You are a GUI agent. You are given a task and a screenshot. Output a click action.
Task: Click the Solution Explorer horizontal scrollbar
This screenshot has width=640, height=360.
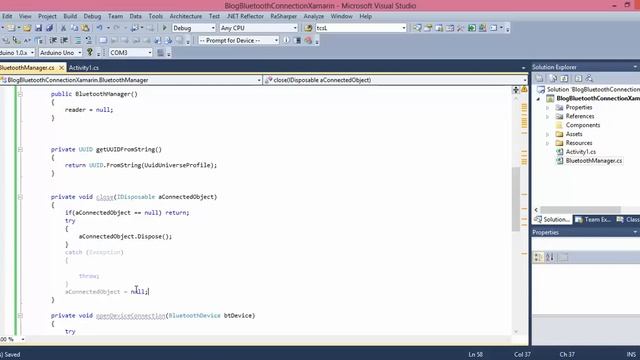pos(580,210)
